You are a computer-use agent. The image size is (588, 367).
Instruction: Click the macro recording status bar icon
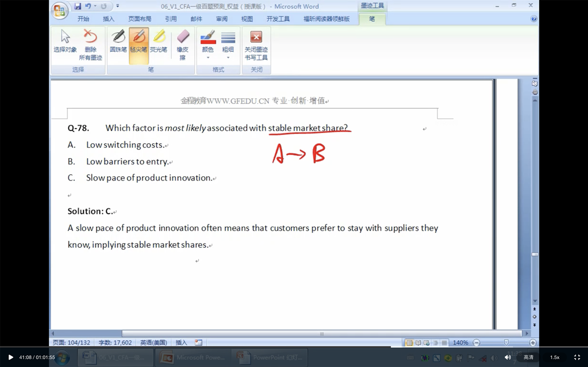pos(198,342)
